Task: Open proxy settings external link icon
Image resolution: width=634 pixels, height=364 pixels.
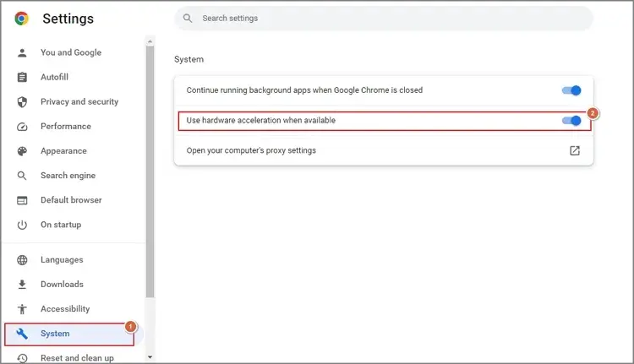Action: [x=575, y=150]
